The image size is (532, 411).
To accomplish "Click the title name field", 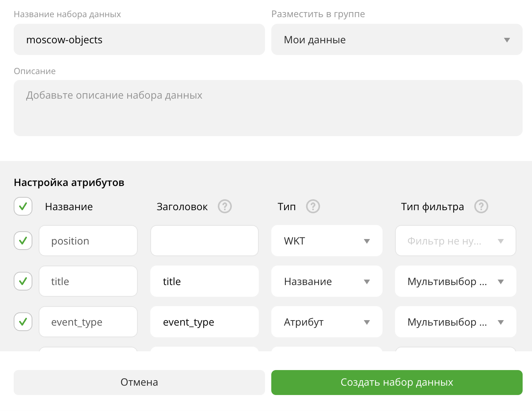I will tap(88, 281).
